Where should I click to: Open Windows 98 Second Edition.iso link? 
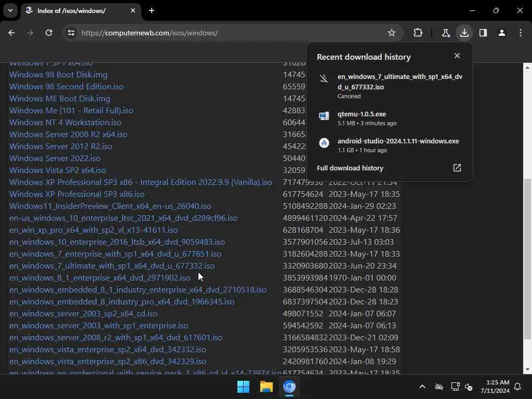click(66, 87)
